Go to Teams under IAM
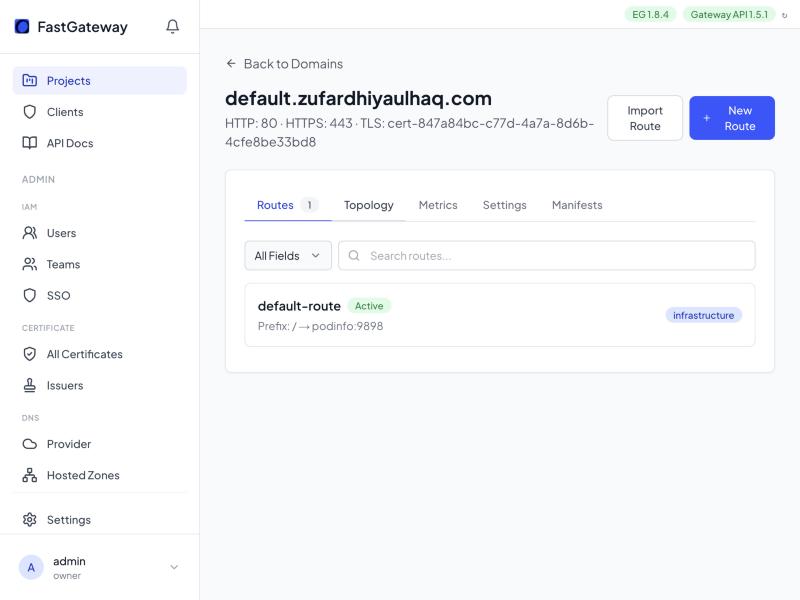 click(99, 264)
